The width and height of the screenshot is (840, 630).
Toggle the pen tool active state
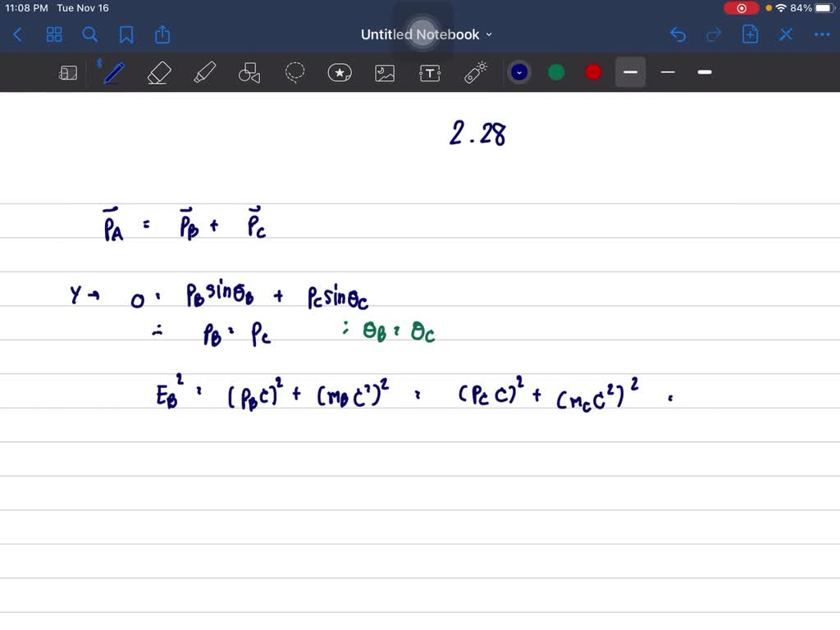point(112,72)
